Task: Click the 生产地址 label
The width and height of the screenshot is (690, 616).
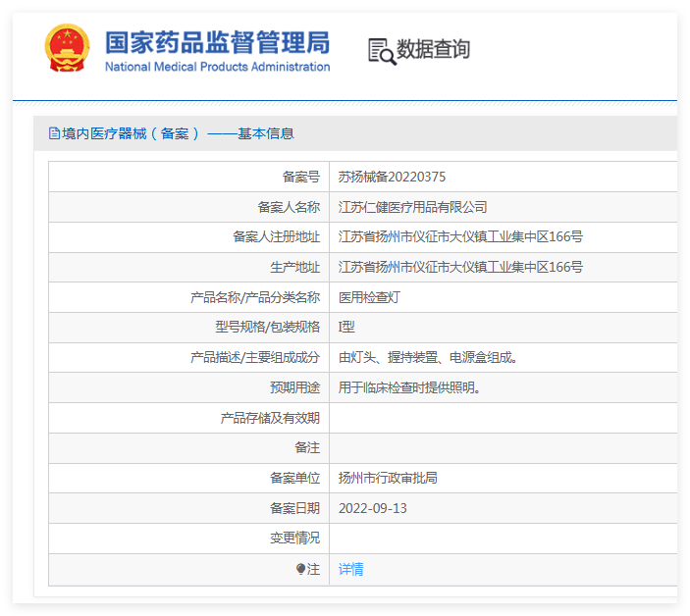Action: (x=294, y=268)
